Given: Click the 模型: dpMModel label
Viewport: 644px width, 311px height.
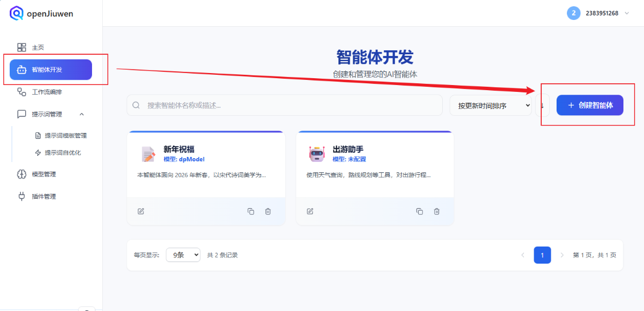Looking at the screenshot, I should 183,159.
